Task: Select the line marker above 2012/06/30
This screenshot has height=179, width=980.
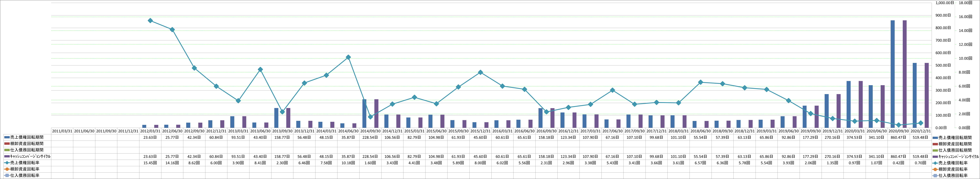Action: coord(172,30)
